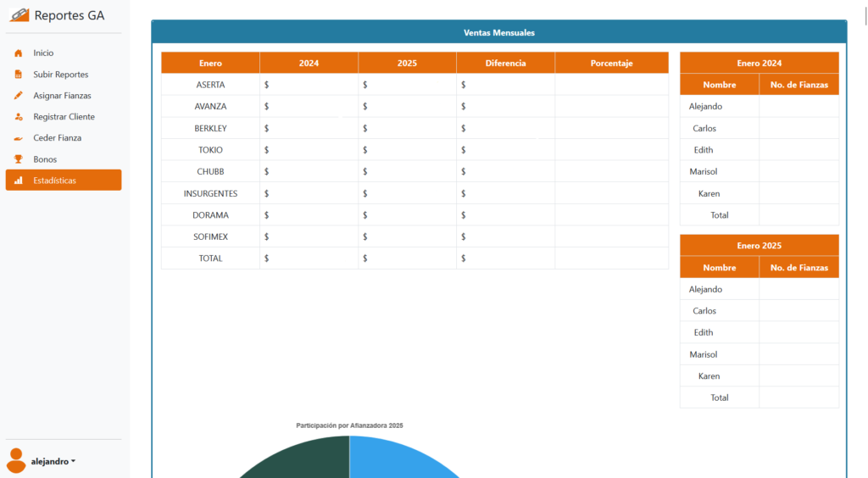The image size is (868, 478).
Task: Click the pencil icon beside Asignar Fianzas
Action: coord(19,96)
